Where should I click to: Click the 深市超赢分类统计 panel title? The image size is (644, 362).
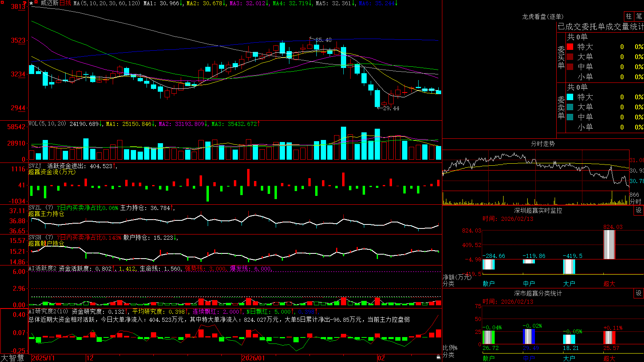[x=538, y=293]
